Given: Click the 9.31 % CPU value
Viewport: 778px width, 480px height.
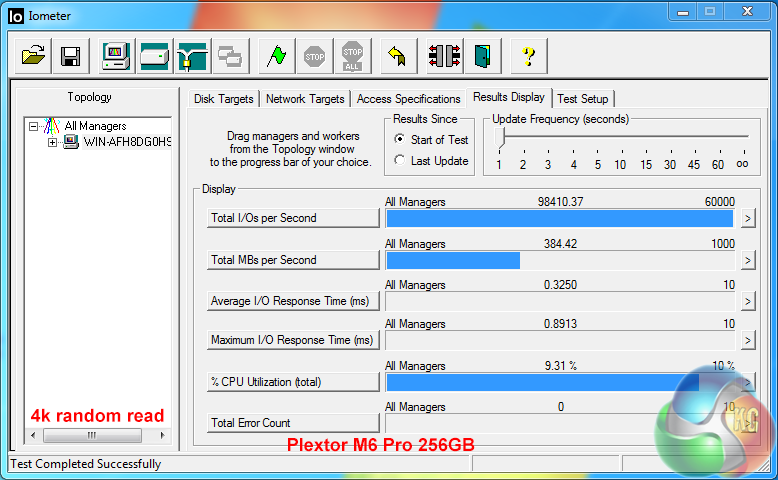Looking at the screenshot, I should pos(560,366).
